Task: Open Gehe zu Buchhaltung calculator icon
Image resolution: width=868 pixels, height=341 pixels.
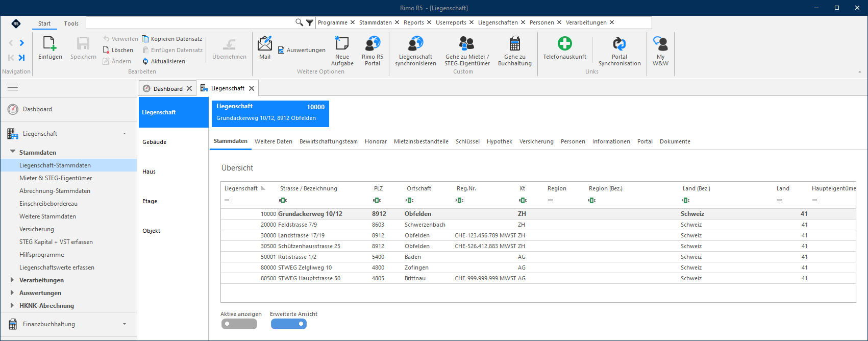Action: (515, 43)
